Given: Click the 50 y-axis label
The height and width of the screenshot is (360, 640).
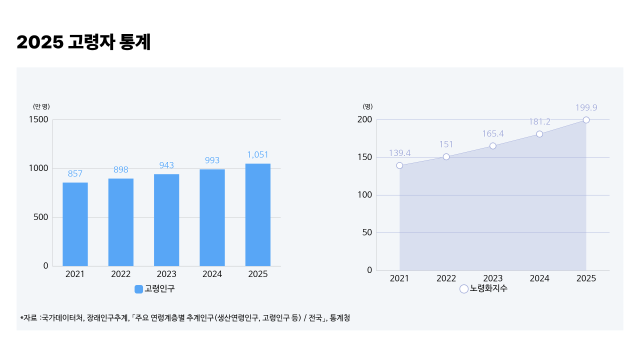Looking at the screenshot, I should pos(367,233).
